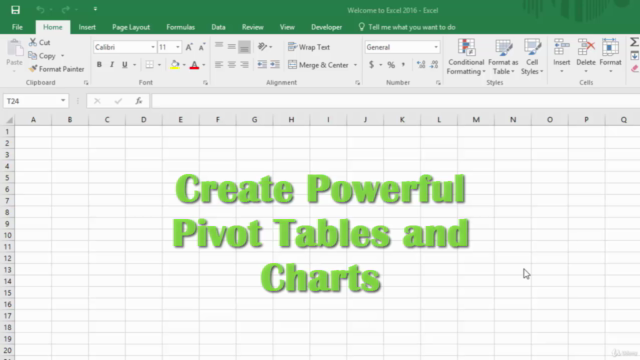The height and width of the screenshot is (360, 640).
Task: Click the Paste clipboard icon
Action: click(15, 48)
